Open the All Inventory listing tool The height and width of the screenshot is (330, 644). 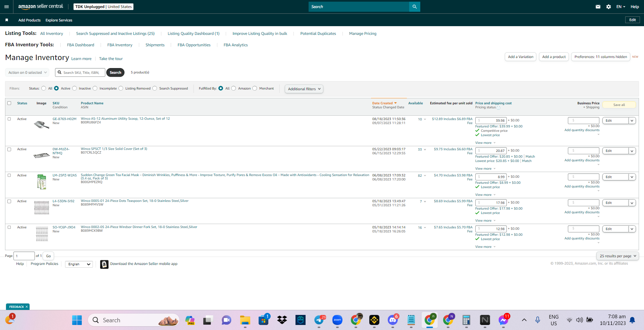point(52,34)
